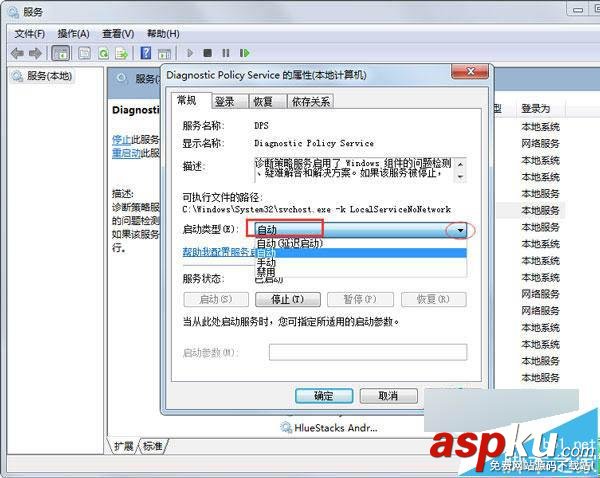600x478 pixels.
Task: Confirm with the 确定 button
Action: pyautogui.click(x=324, y=396)
